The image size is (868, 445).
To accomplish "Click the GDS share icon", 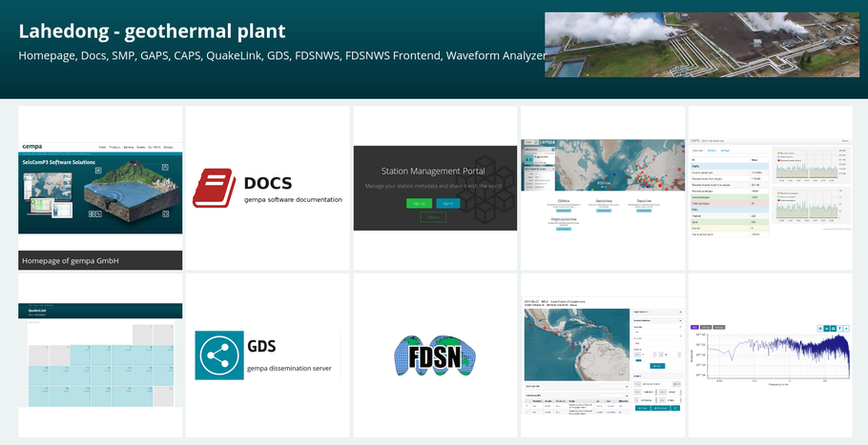I will (x=219, y=355).
